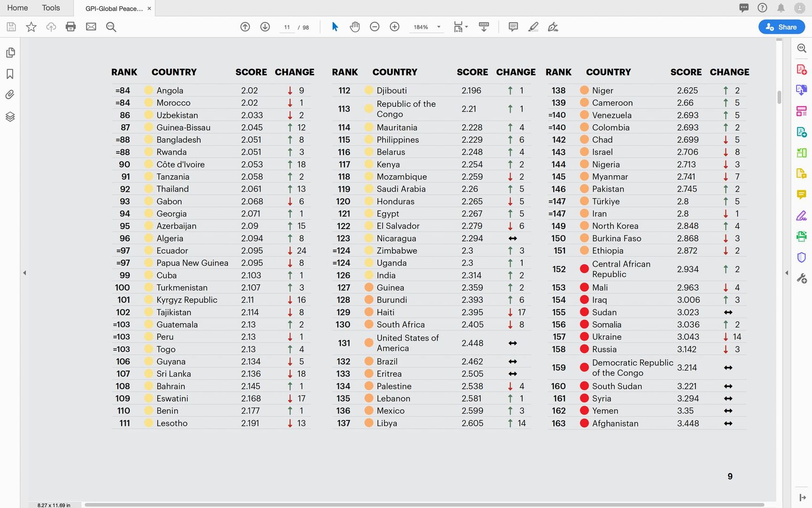
Task: Click the cloud upload icon
Action: pos(51,27)
